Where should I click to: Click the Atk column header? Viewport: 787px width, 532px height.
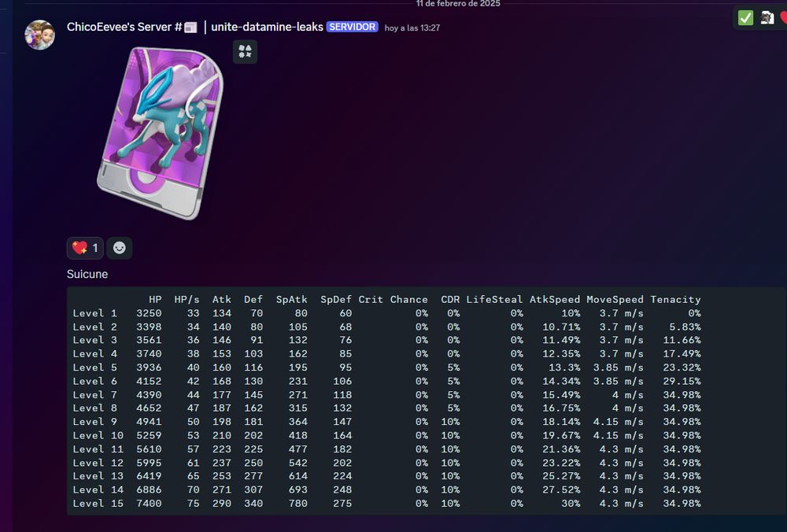click(x=221, y=300)
